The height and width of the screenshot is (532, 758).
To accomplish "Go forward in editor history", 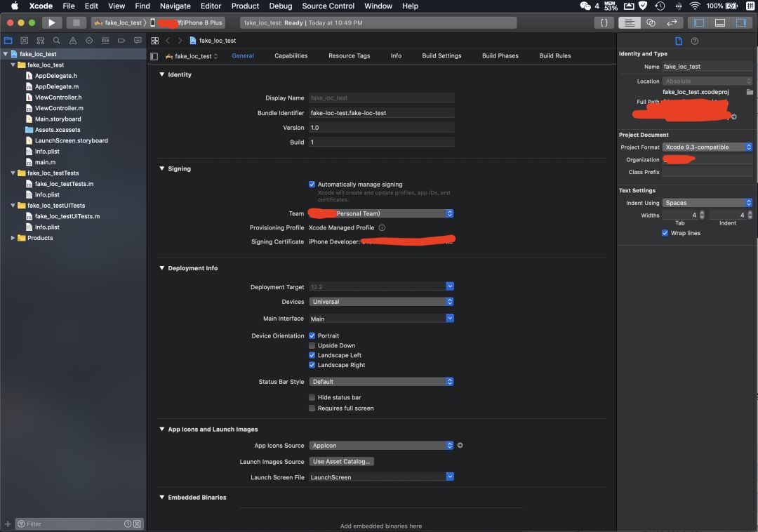I will point(180,41).
